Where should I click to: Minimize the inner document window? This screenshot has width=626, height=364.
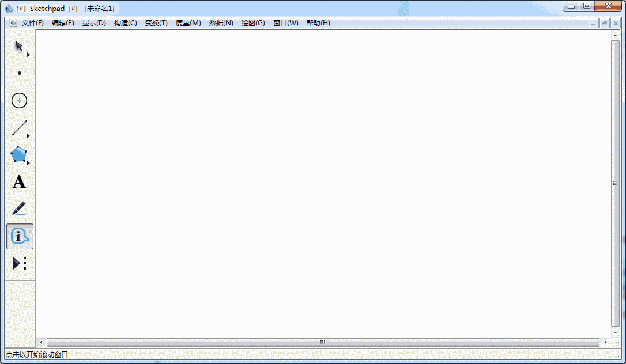593,24
